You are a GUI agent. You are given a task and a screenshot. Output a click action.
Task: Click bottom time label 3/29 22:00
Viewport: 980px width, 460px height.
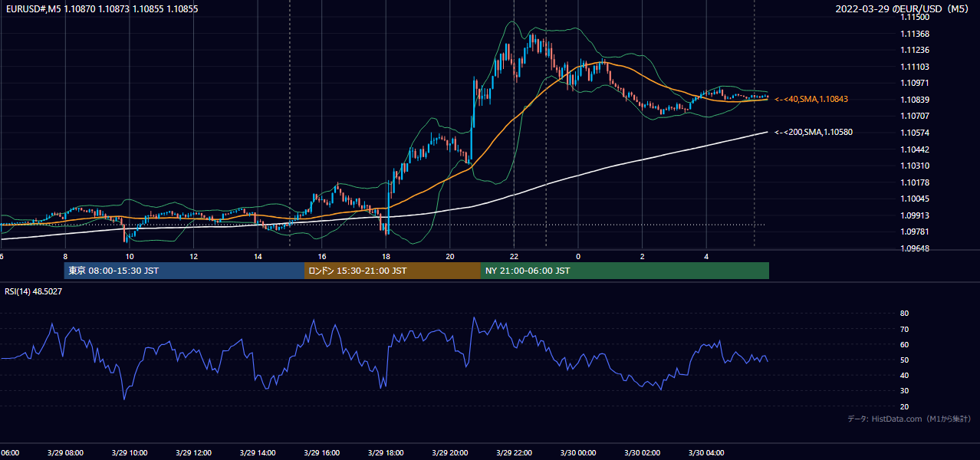click(x=514, y=452)
